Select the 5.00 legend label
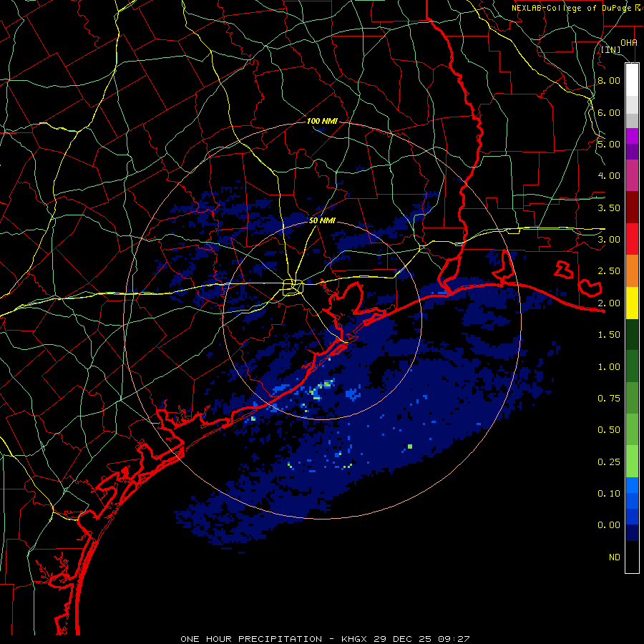Screen dimensions: 644x644 (609, 144)
